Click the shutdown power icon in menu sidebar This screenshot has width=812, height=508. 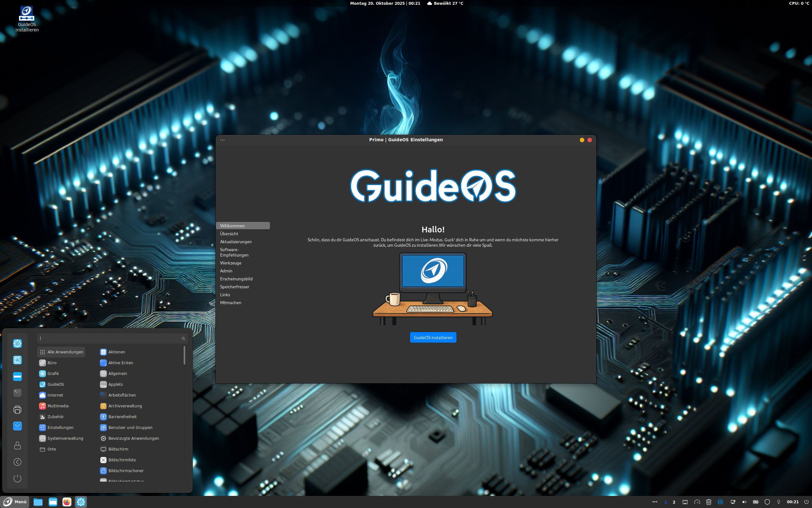click(17, 478)
